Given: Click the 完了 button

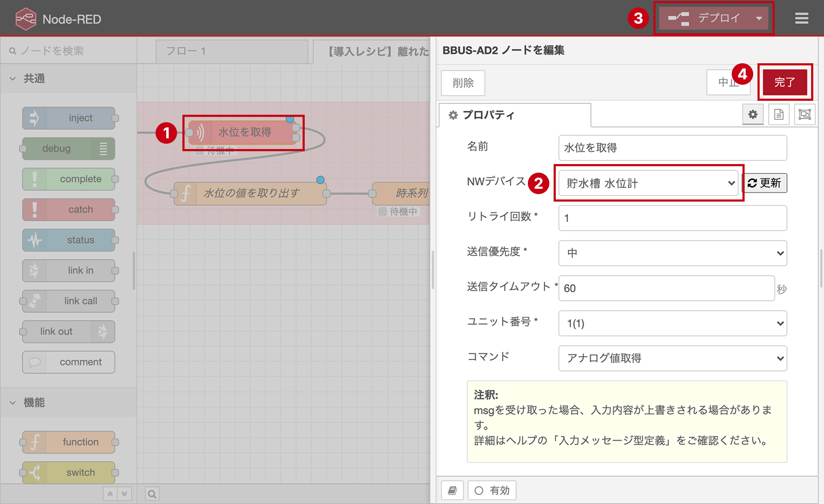Looking at the screenshot, I should pos(785,82).
